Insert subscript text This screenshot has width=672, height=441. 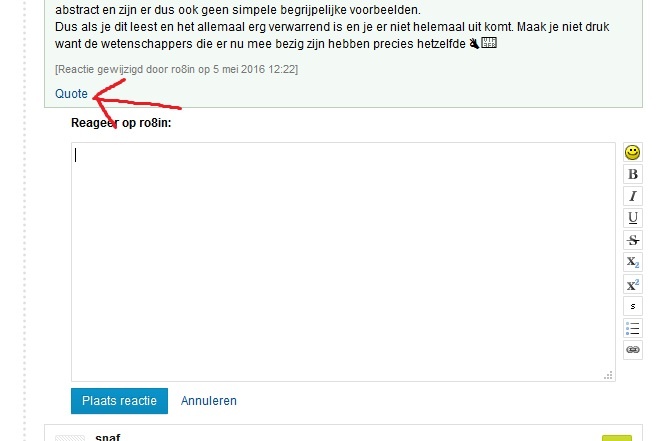(x=633, y=262)
